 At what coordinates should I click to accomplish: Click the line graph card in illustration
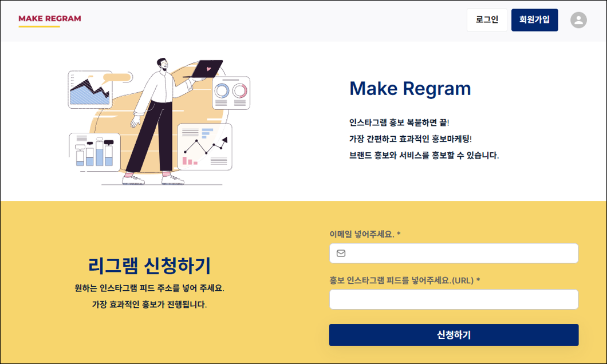[205, 147]
